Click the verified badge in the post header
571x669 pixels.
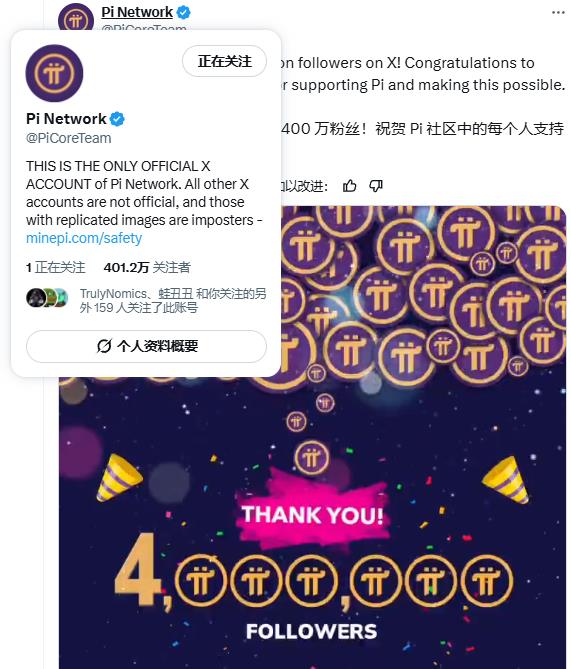tap(184, 12)
